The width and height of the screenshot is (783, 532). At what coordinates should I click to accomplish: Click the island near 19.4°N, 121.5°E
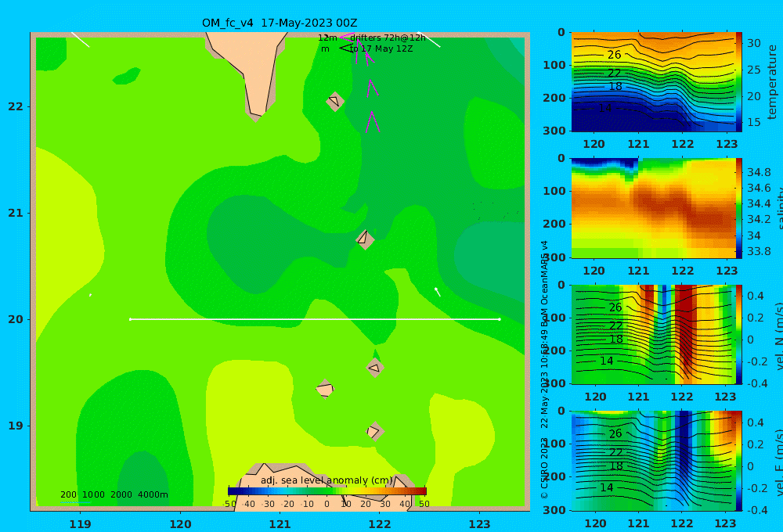coord(325,389)
